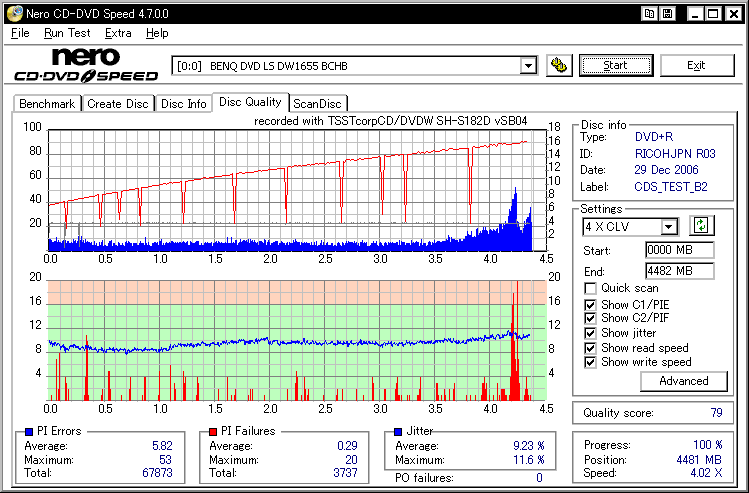Click the lower PI Failures jitter graph
The image size is (749, 493).
[298, 340]
